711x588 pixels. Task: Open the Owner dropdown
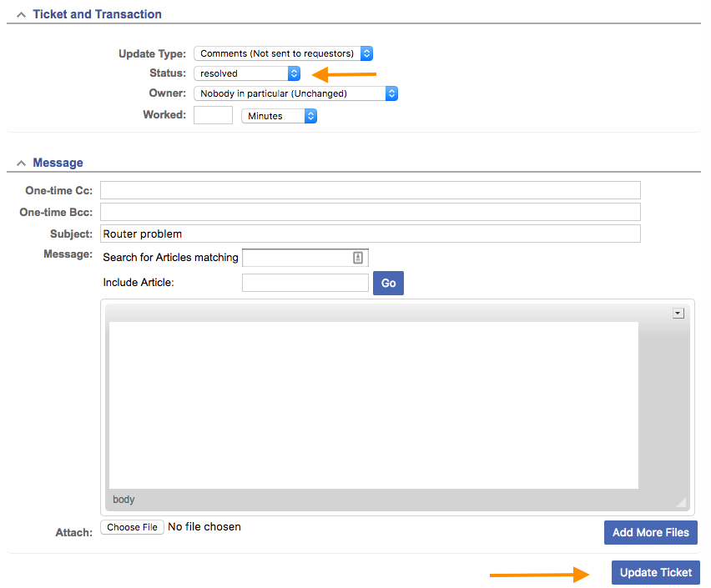[x=295, y=93]
